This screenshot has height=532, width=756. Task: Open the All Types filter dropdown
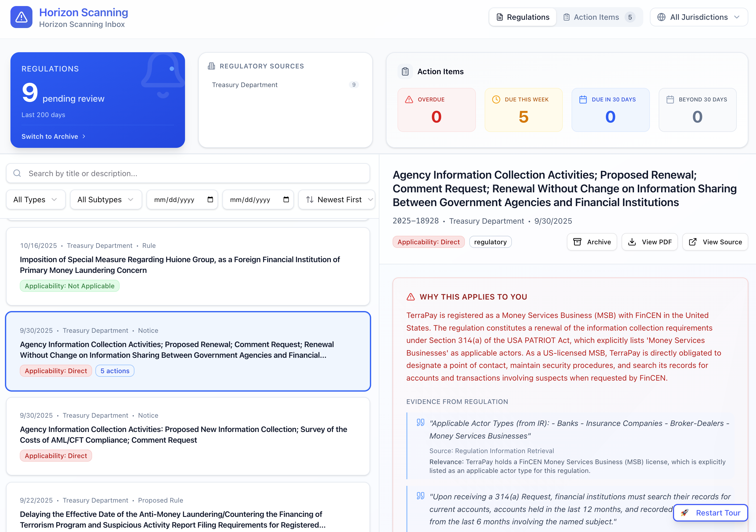pyautogui.click(x=35, y=199)
